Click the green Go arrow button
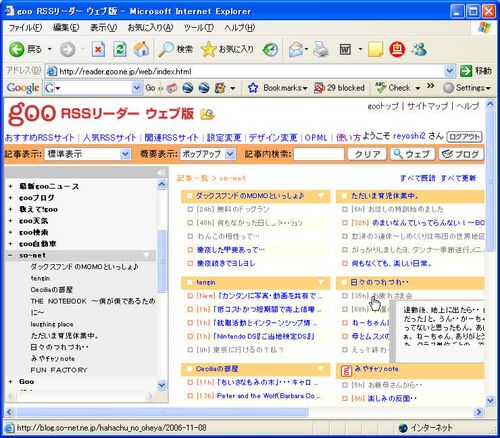 tap(466, 71)
